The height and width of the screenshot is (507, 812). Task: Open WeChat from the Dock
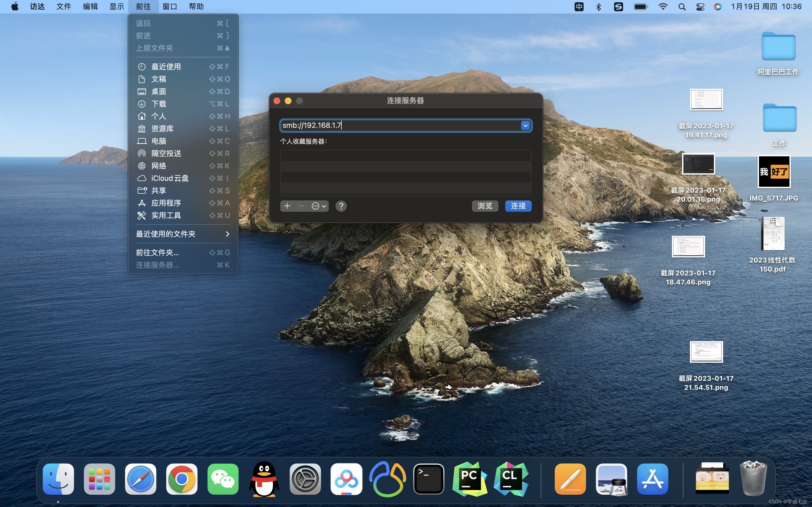223,479
